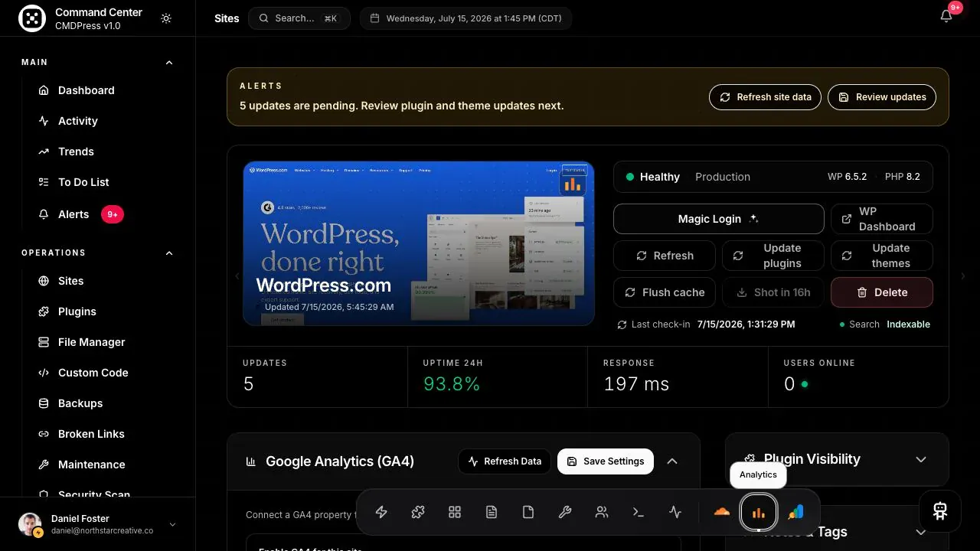The height and width of the screenshot is (551, 980).
Task: Click the puzzle piece icon in the dock
Action: 418,513
